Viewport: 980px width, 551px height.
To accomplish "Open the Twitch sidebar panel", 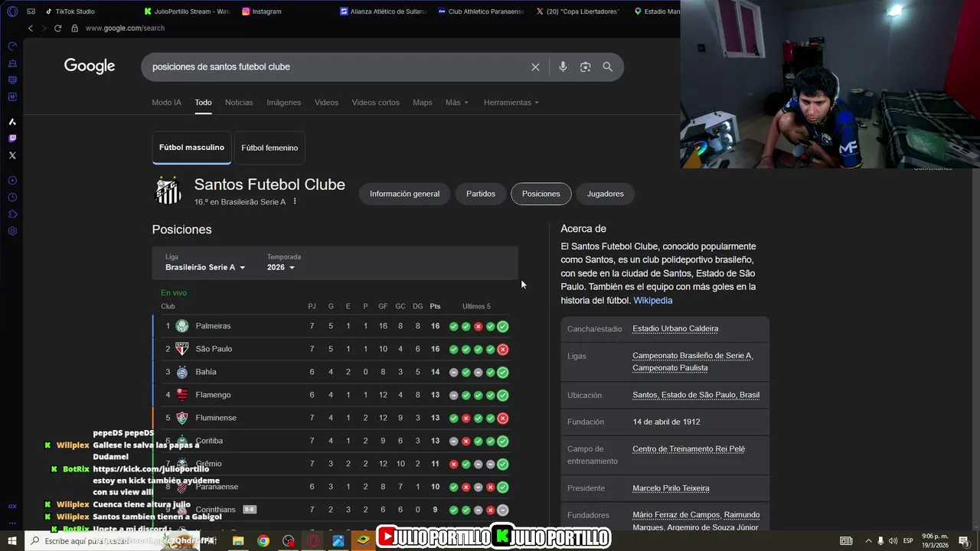I will (x=12, y=139).
